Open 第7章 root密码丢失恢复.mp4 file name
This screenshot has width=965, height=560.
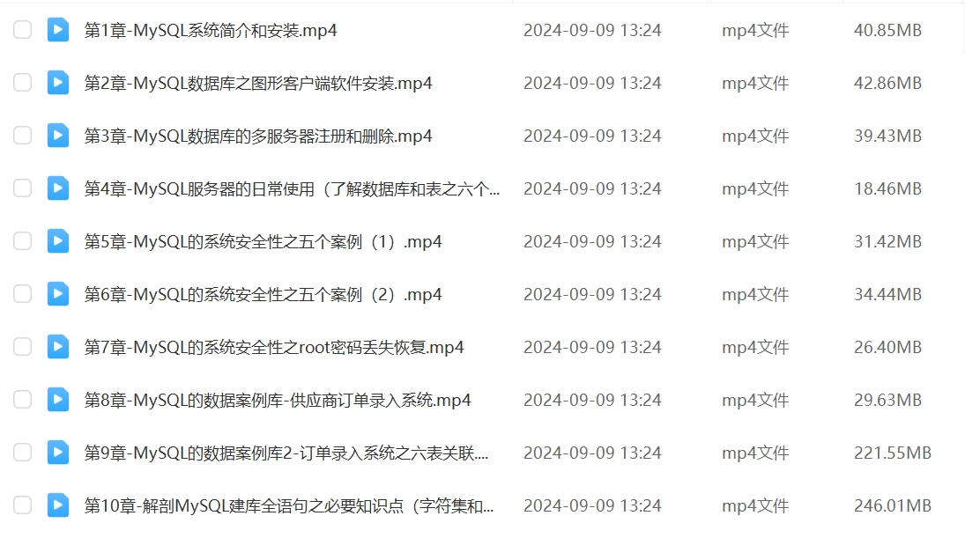pyautogui.click(x=274, y=347)
